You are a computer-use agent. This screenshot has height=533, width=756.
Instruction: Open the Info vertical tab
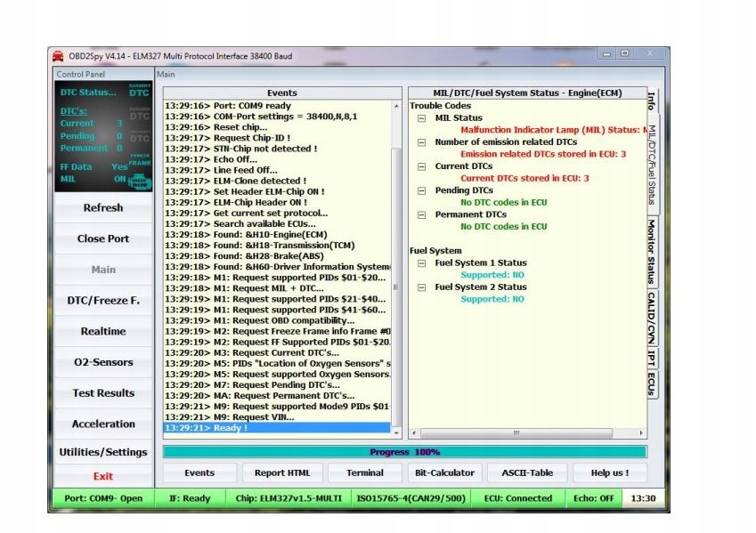pos(652,101)
